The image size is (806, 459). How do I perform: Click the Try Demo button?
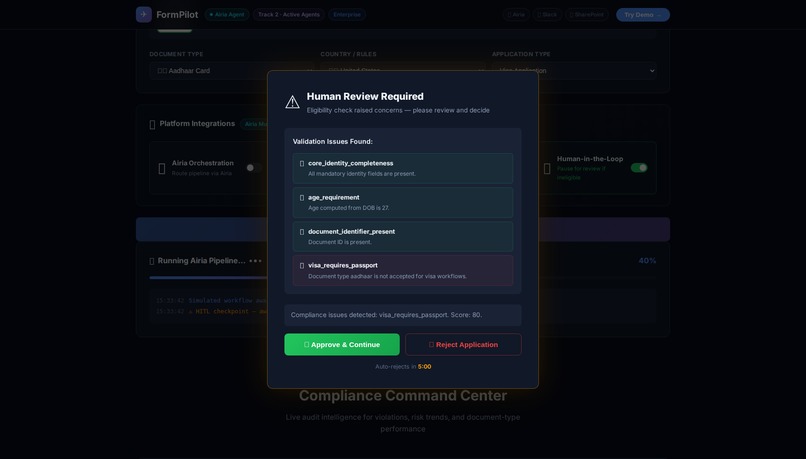[x=643, y=15]
